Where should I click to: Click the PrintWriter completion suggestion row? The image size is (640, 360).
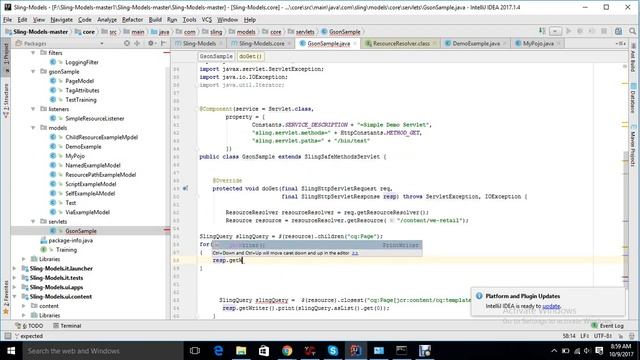point(317,245)
